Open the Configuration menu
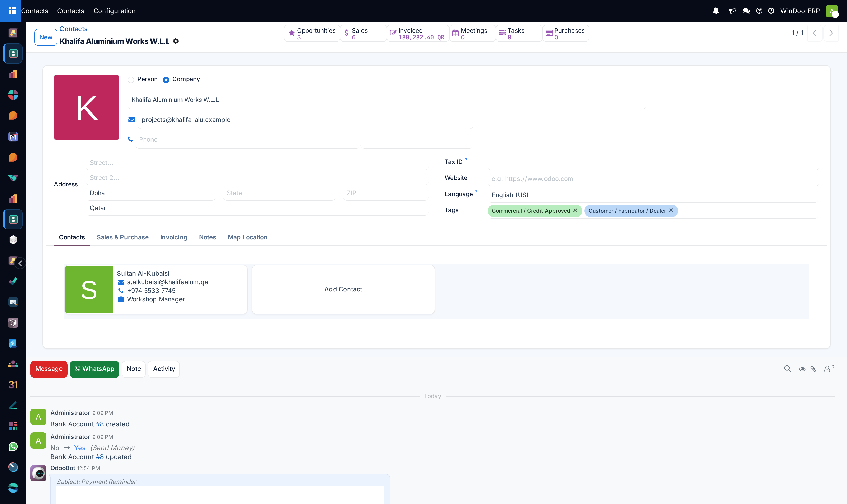 pyautogui.click(x=114, y=11)
